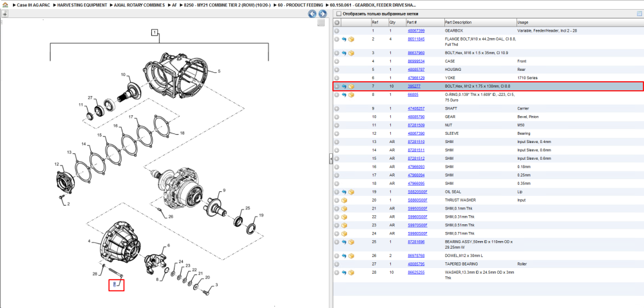Add TAPERED BEARING row with its circle icon
644x308 pixels.
(x=337, y=264)
